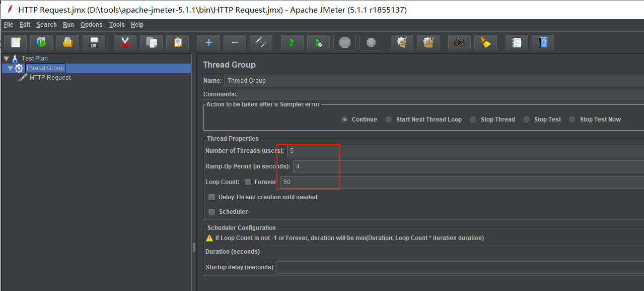Viewport: 644px width, 291px height.
Task: Enable Delay Thread creation until needed
Action: (x=211, y=197)
